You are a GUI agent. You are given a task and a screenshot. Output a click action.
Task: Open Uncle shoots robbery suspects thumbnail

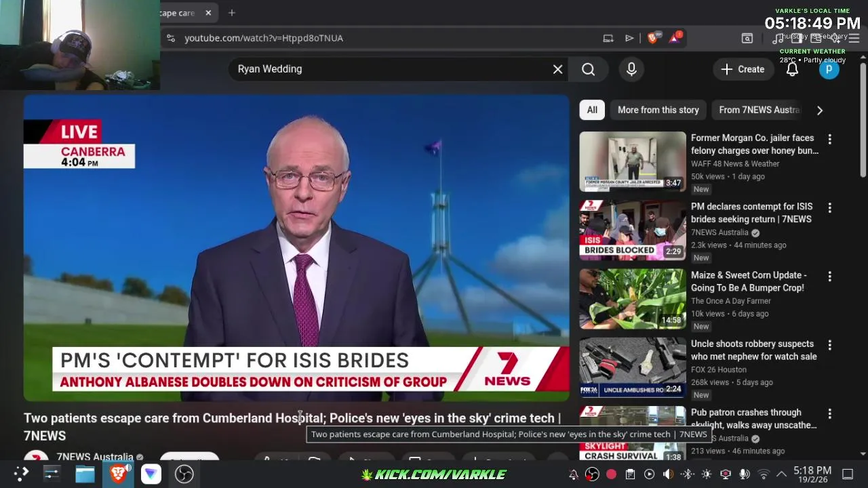[x=633, y=367]
